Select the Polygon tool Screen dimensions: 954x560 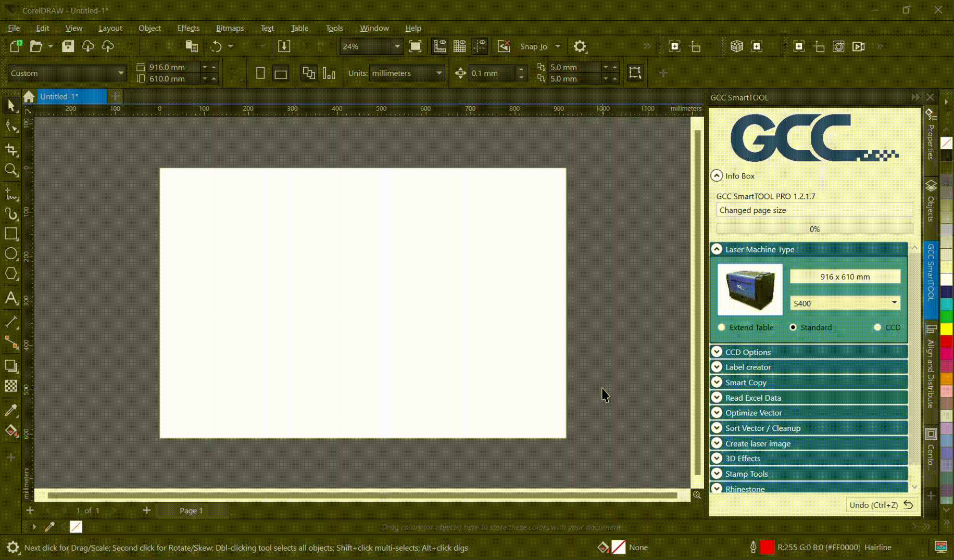11,274
